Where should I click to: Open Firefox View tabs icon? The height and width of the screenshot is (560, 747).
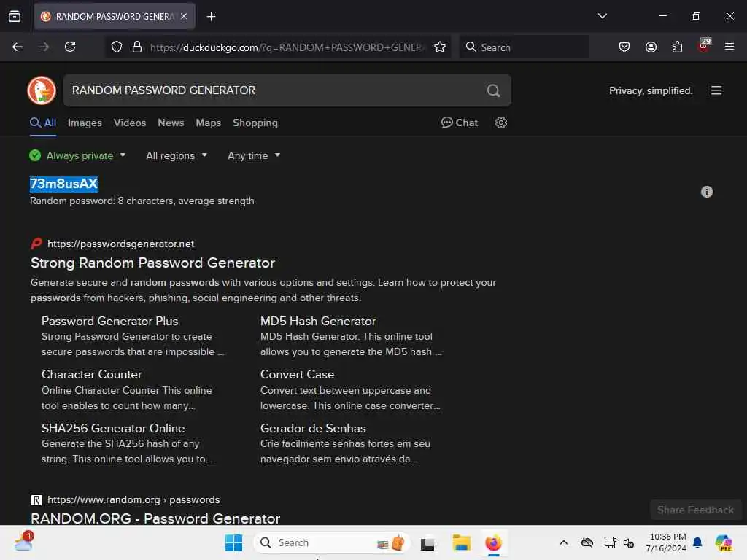point(15,16)
